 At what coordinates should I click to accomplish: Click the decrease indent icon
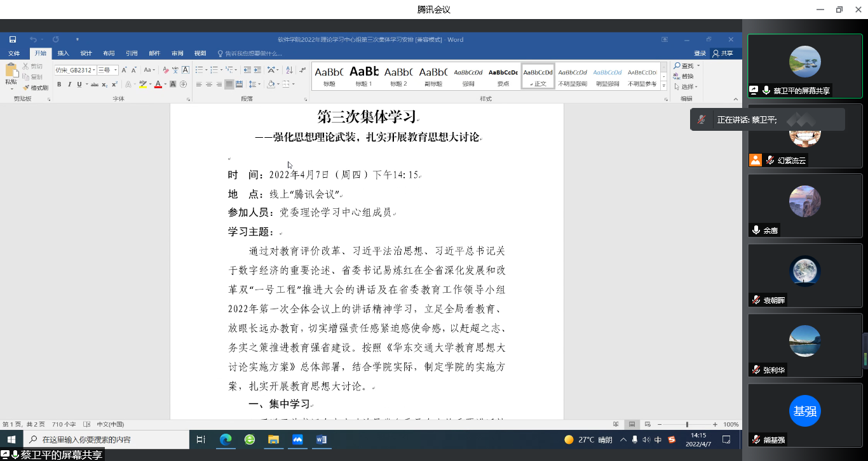tap(247, 70)
